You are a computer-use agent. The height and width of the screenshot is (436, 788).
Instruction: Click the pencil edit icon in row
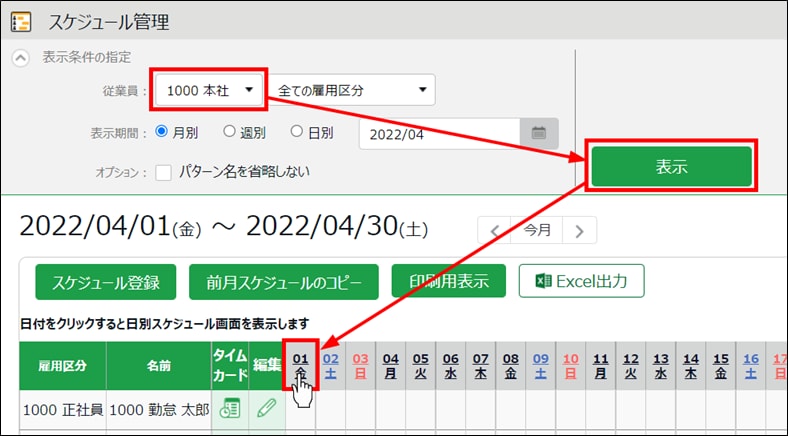coord(267,408)
